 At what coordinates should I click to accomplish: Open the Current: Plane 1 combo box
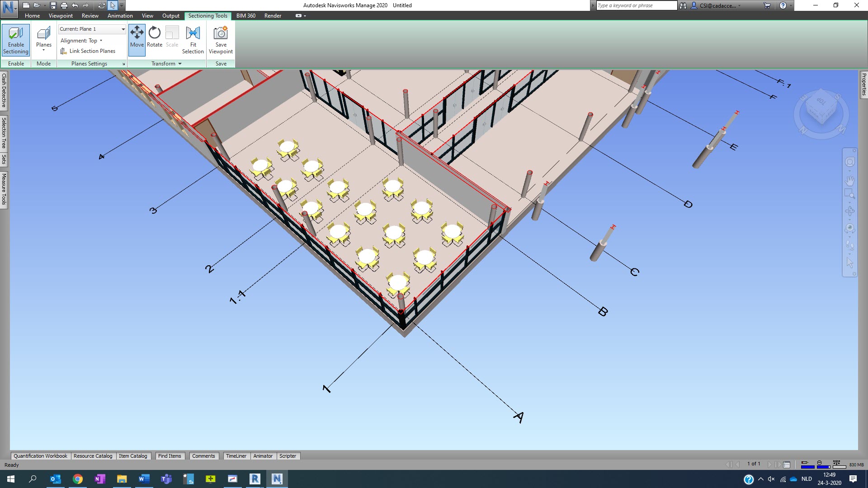[x=92, y=29]
